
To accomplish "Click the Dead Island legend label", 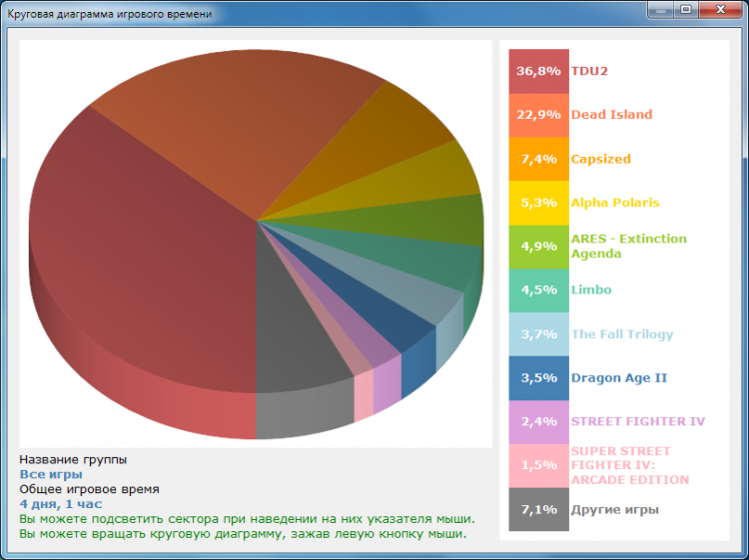I will click(x=611, y=115).
